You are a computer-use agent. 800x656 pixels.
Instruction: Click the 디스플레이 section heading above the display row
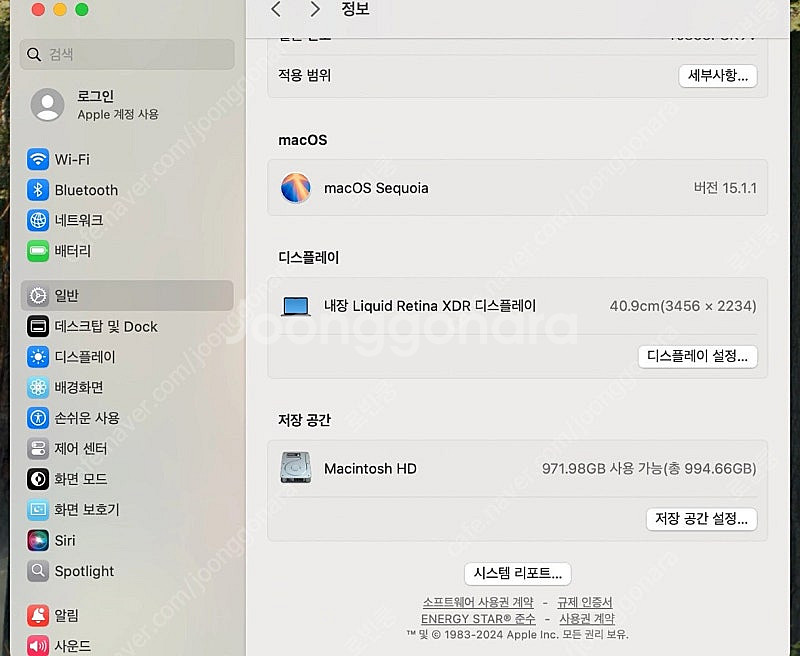(309, 258)
